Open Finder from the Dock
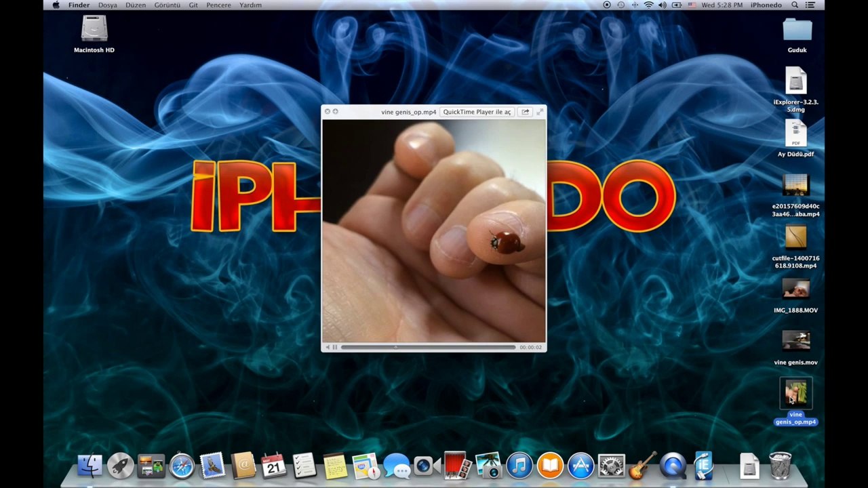This screenshot has height=488, width=868. click(90, 466)
